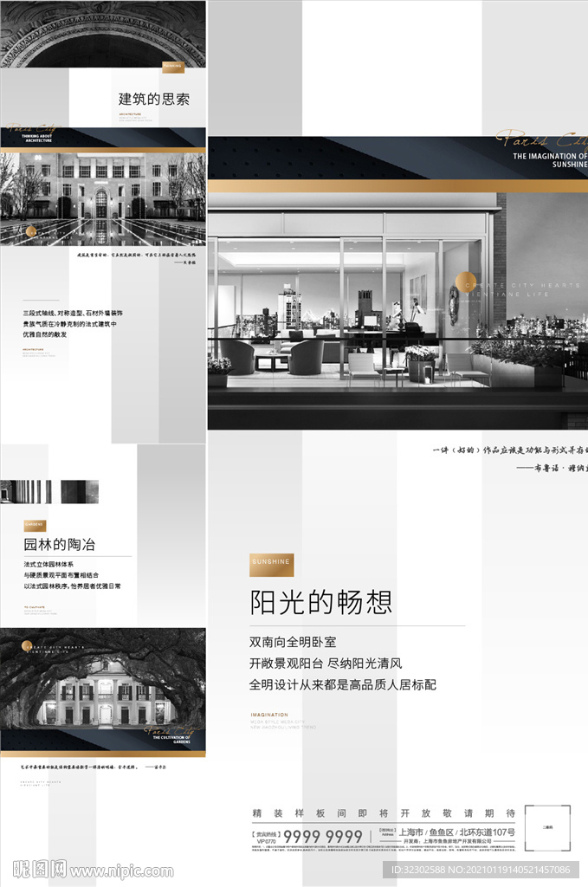Click THE IMAGINATION OF SUNSHINE caption

[550, 160]
